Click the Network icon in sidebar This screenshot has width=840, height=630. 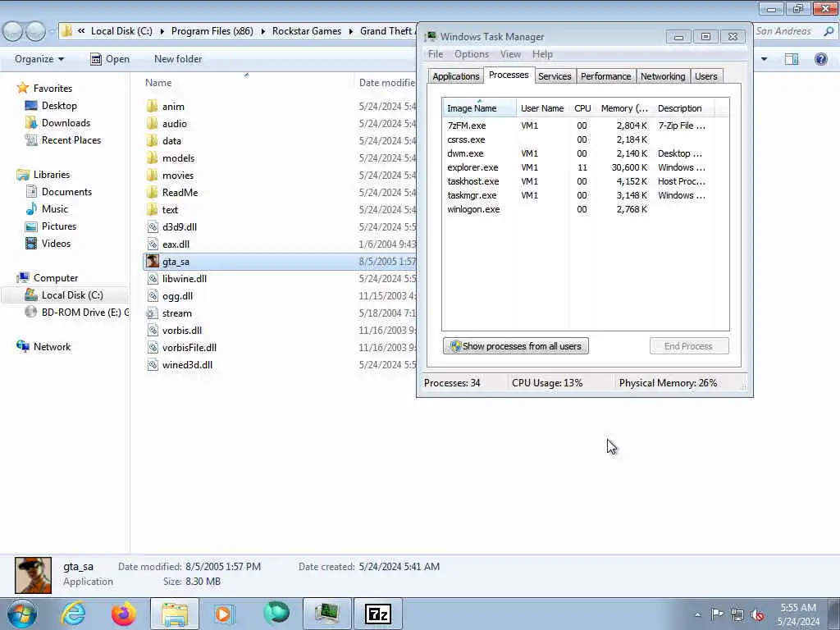(23, 346)
